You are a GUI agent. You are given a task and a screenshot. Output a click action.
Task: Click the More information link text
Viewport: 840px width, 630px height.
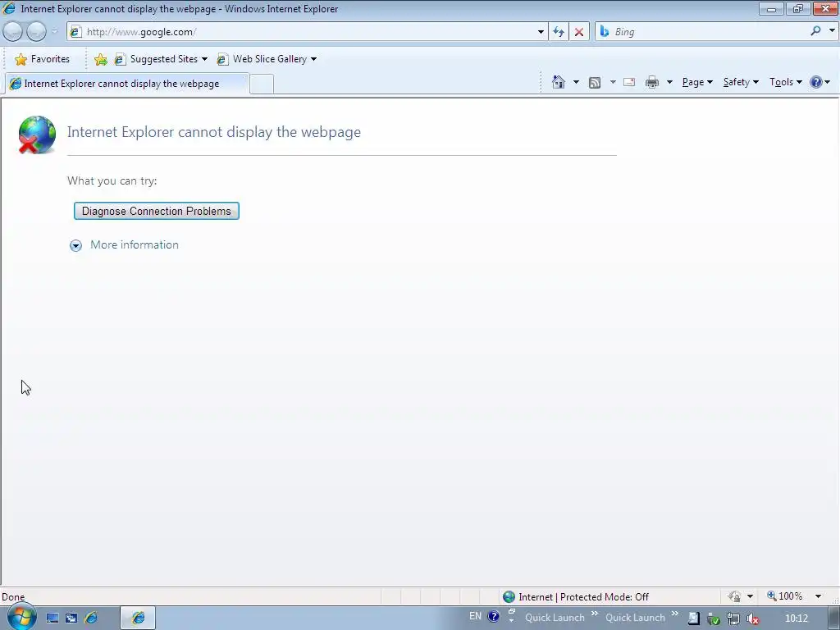135,244
